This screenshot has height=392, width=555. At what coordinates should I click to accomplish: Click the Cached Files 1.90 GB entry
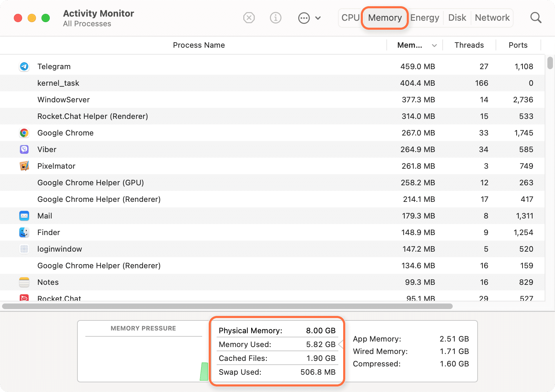coord(277,358)
